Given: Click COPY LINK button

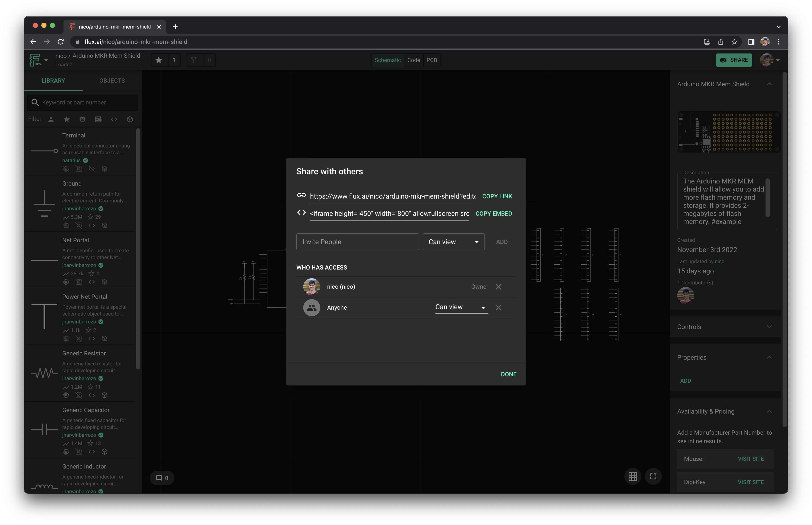Looking at the screenshot, I should point(497,196).
